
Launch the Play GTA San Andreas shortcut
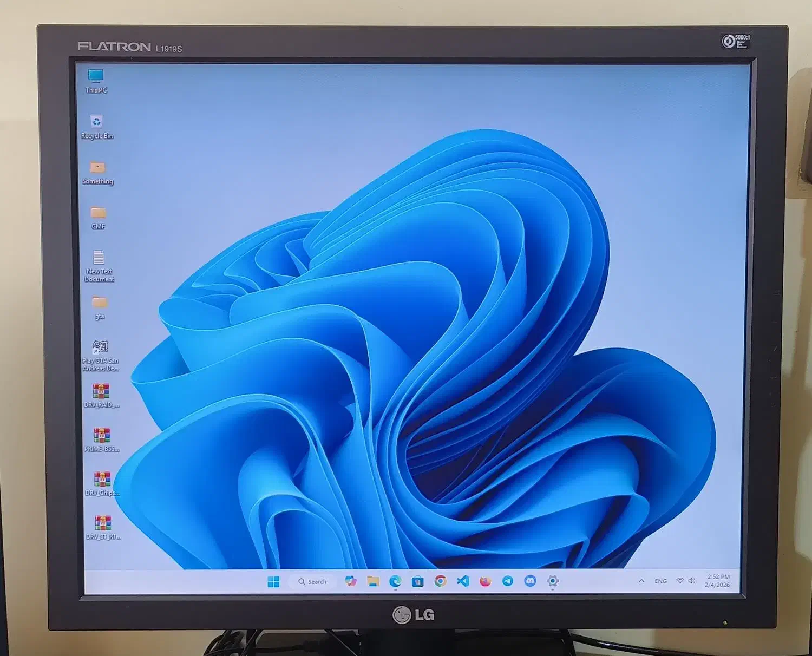coord(100,345)
